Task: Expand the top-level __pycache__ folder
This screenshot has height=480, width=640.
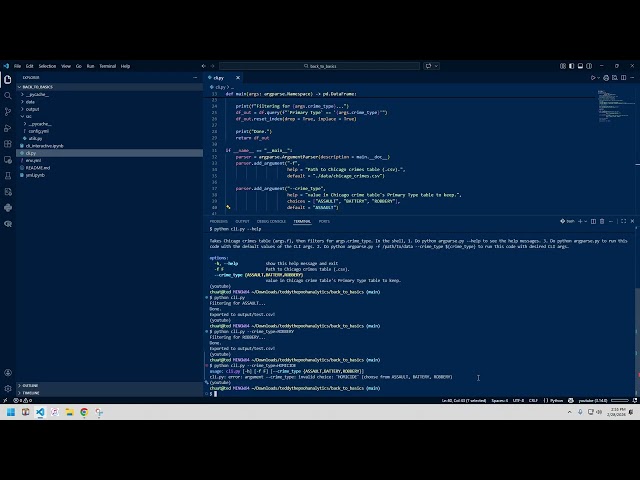Action: tap(109, 94)
